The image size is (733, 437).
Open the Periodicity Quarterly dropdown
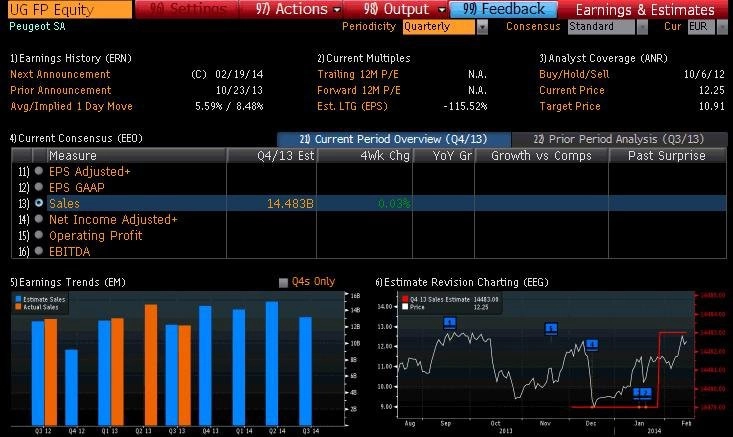coord(438,27)
